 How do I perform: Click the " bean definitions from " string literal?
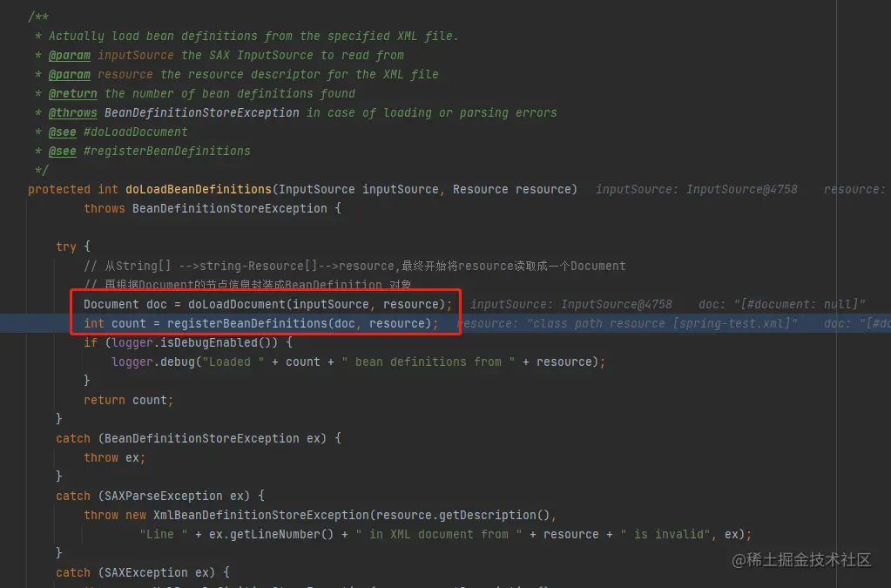(x=429, y=362)
